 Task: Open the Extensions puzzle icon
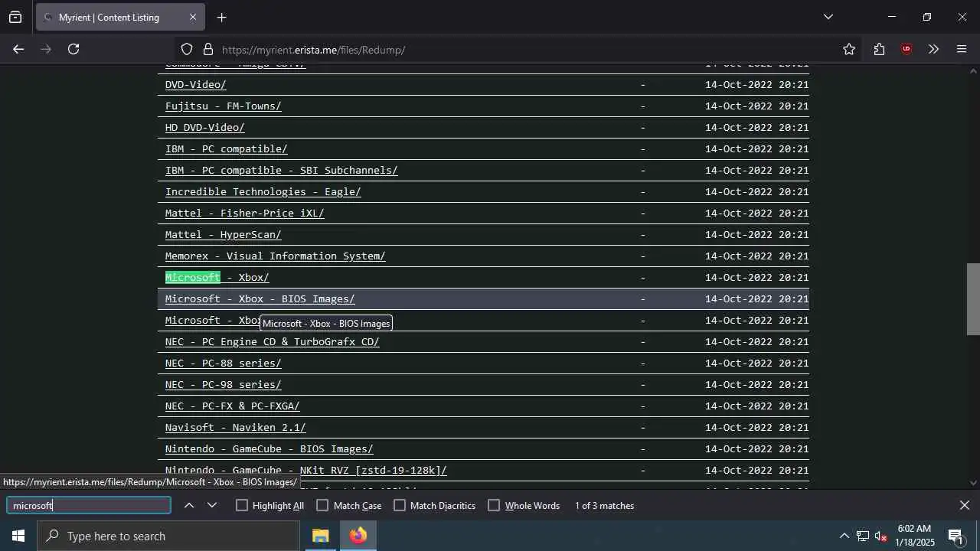879,49
